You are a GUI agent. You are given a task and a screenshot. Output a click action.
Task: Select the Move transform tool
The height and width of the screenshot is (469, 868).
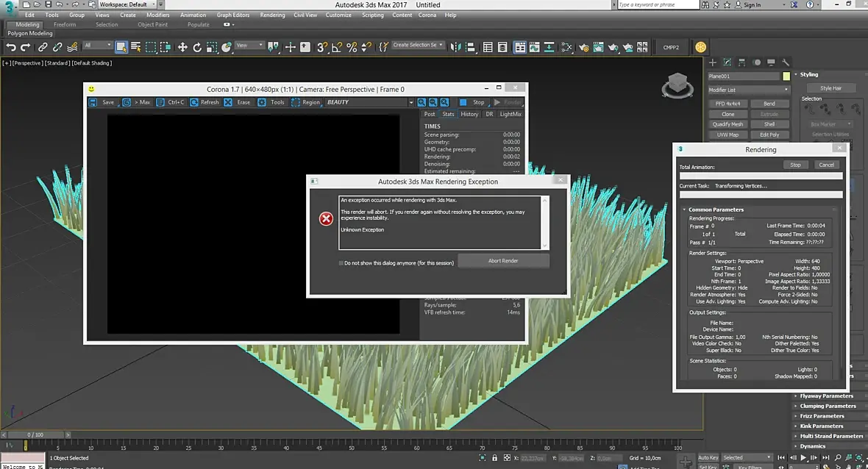[x=182, y=47]
